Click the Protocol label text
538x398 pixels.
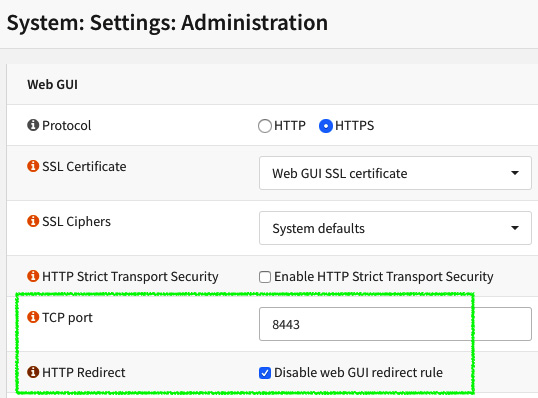(x=67, y=125)
